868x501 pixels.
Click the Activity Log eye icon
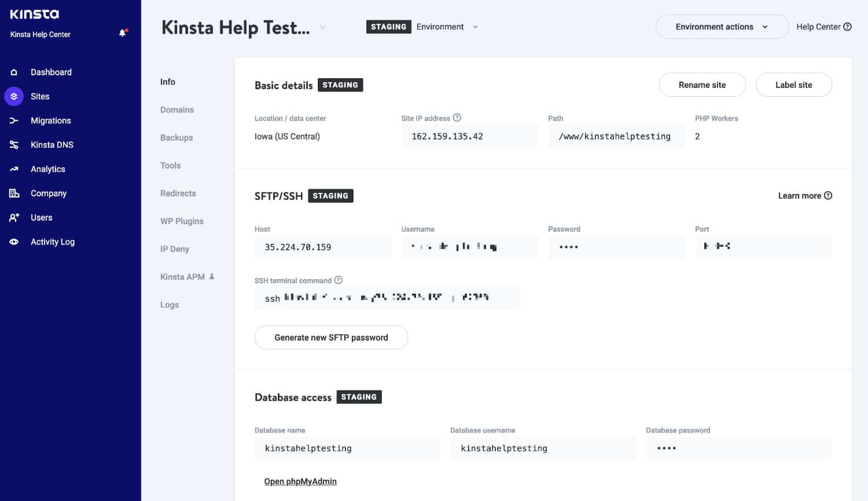[14, 242]
